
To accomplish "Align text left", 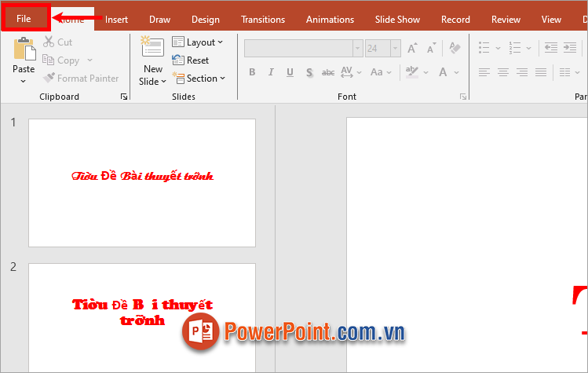I will point(484,71).
